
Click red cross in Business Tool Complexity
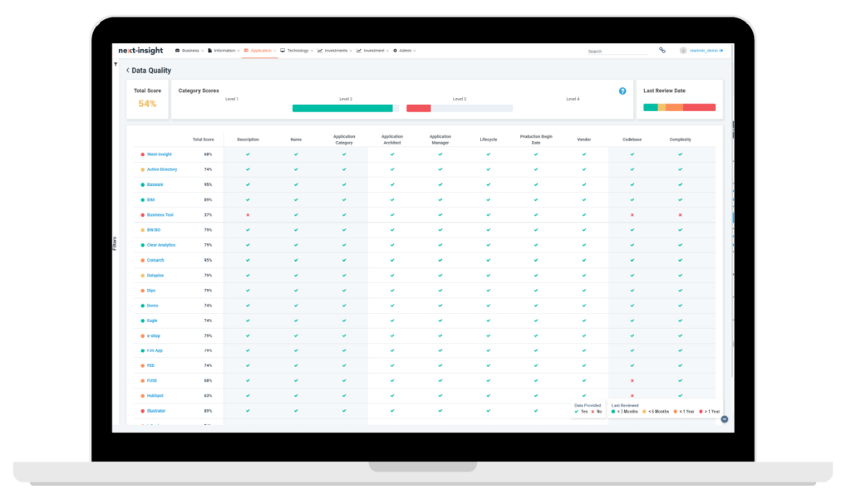pyautogui.click(x=680, y=215)
